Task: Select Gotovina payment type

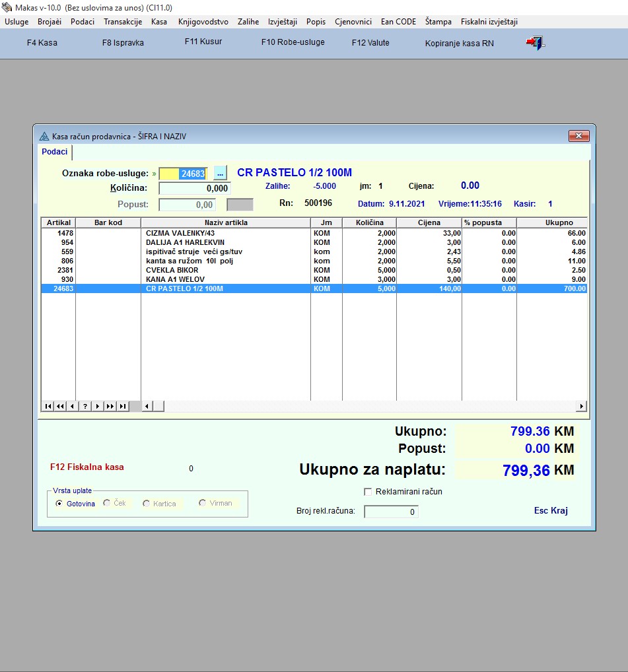Action: click(x=59, y=504)
